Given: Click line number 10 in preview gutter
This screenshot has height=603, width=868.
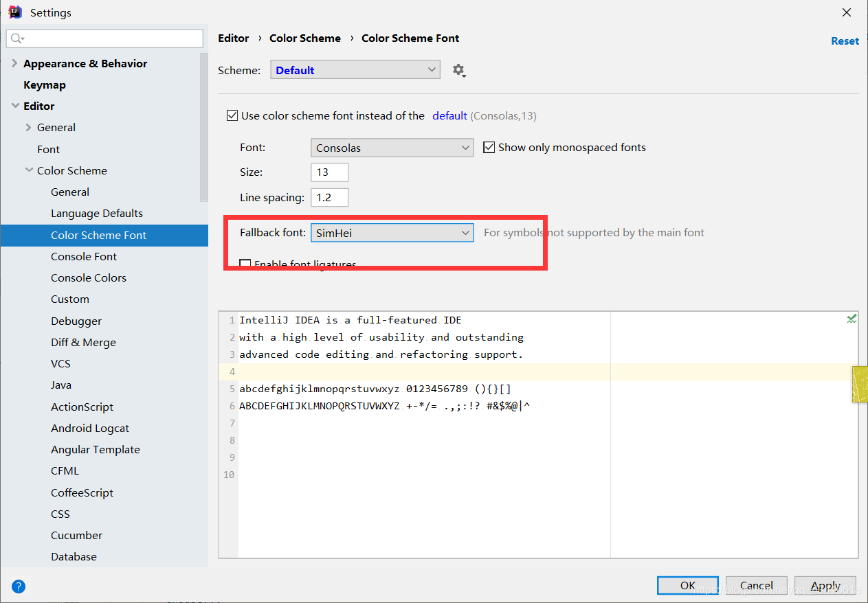Looking at the screenshot, I should click(x=229, y=475).
